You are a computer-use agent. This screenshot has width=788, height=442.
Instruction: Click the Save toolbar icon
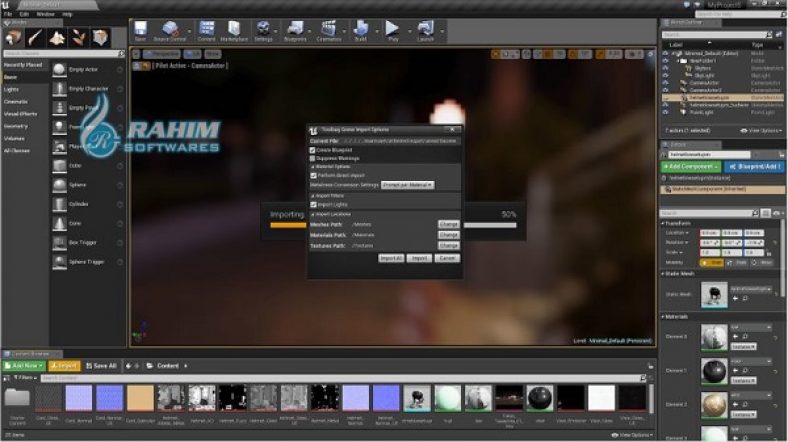[x=140, y=30]
